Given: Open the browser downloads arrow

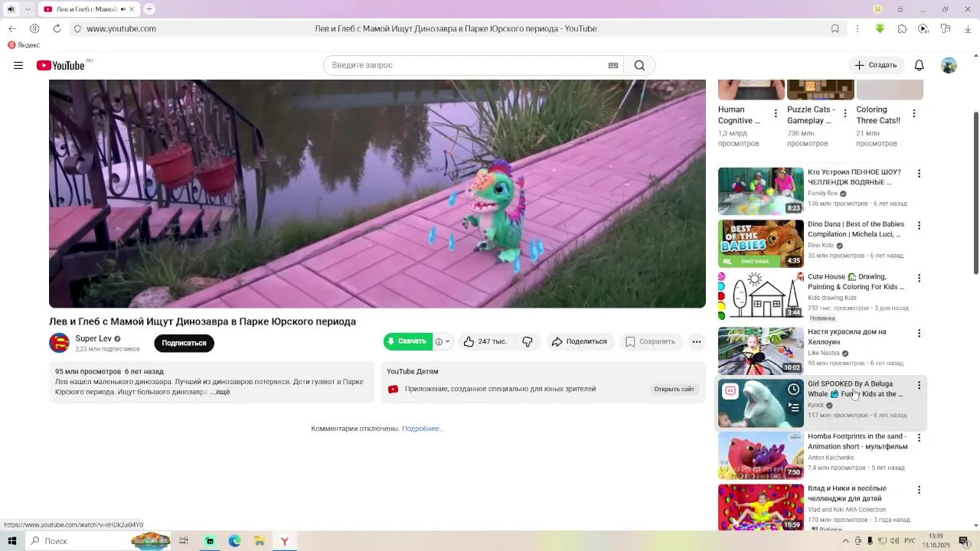Looking at the screenshot, I should pos(968,28).
